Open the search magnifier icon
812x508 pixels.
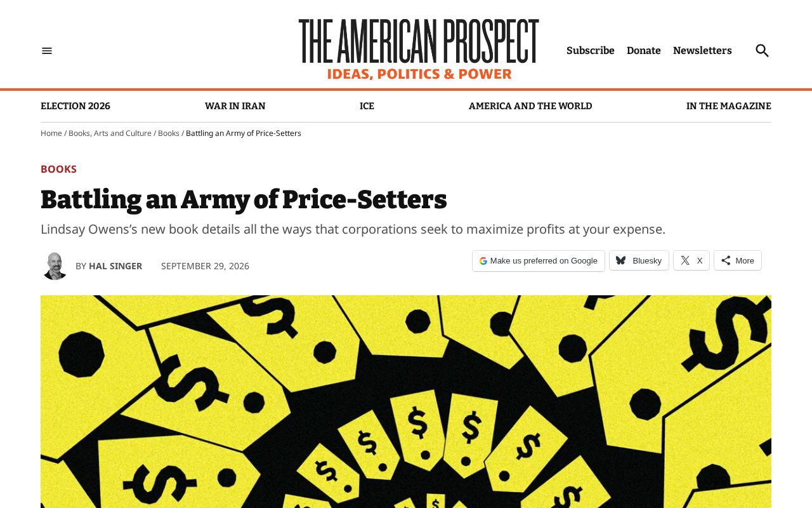tap(762, 51)
